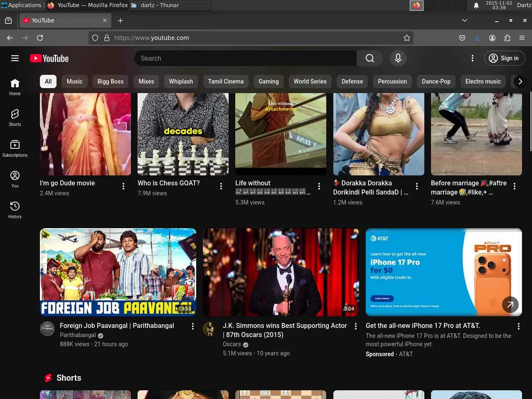Play the J.K. Simmons Oscars thumbnail
The width and height of the screenshot is (532, 399).
(x=281, y=272)
